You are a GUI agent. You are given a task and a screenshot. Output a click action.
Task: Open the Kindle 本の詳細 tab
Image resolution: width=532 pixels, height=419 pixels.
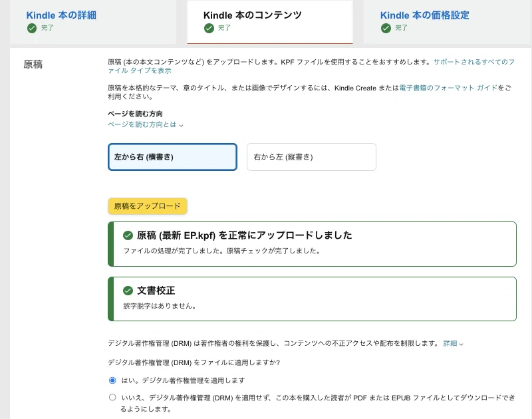(x=61, y=15)
